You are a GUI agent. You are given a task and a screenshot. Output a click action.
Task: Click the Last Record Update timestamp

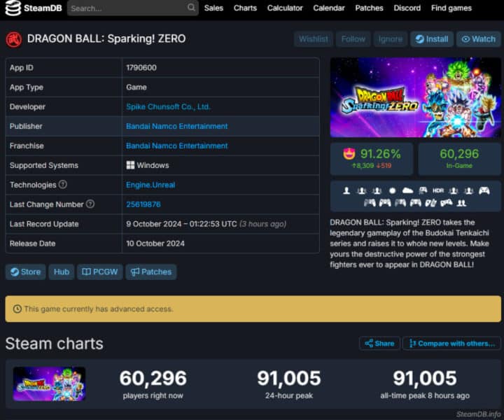pos(206,224)
